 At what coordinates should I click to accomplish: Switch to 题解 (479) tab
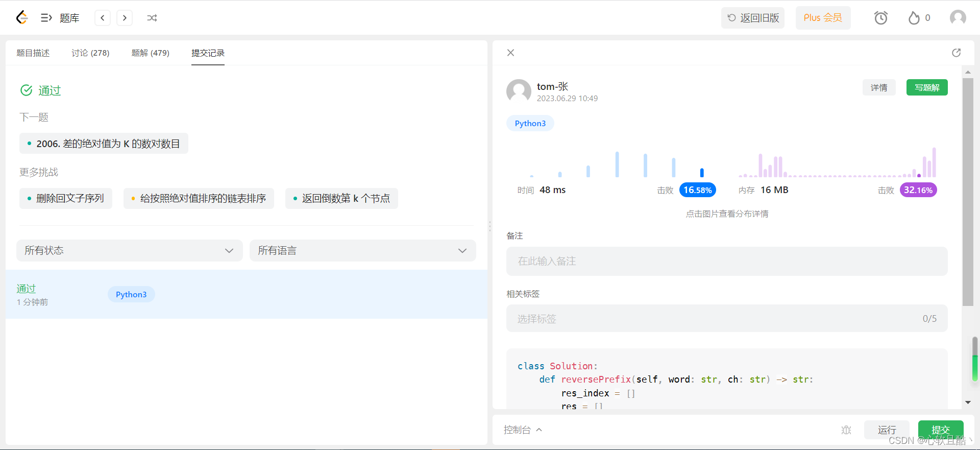[x=151, y=53]
